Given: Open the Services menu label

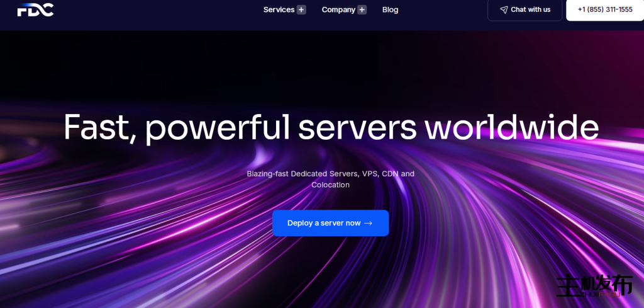Looking at the screenshot, I should point(279,9).
